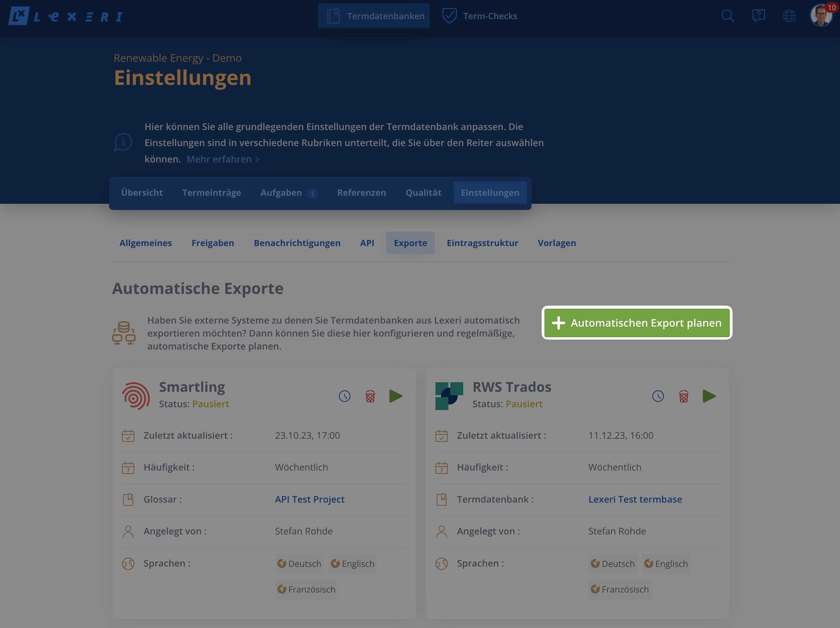Viewport: 840px width, 628px height.
Task: Click the Deutsch language tag in Smartling card
Action: pyautogui.click(x=299, y=564)
